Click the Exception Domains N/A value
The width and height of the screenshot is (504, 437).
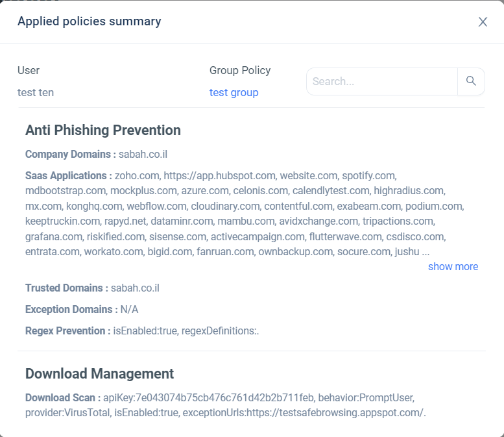129,310
